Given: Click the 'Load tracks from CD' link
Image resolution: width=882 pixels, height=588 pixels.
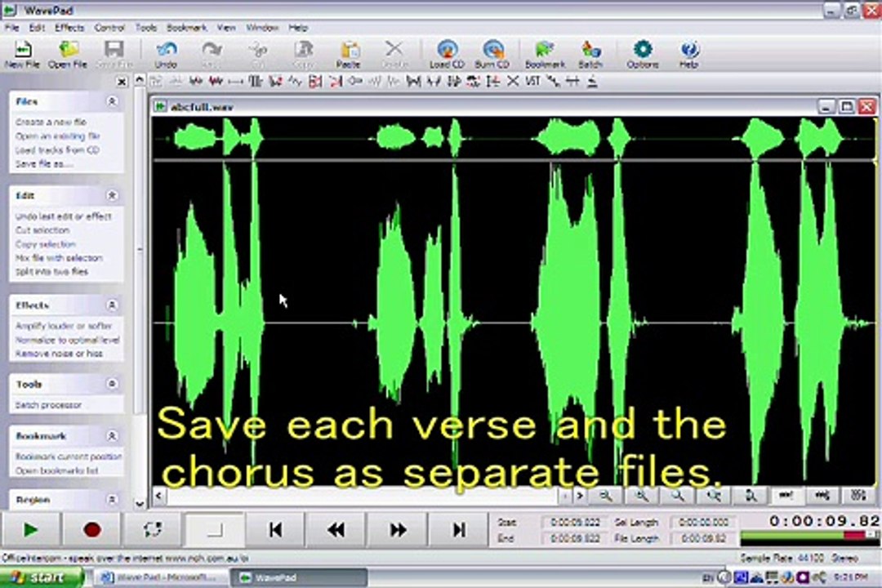Looking at the screenshot, I should pyautogui.click(x=57, y=149).
